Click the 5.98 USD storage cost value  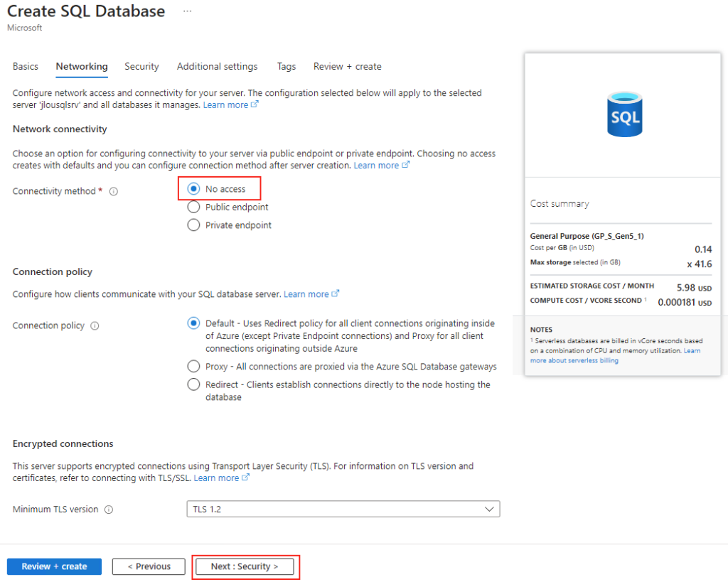pos(694,288)
